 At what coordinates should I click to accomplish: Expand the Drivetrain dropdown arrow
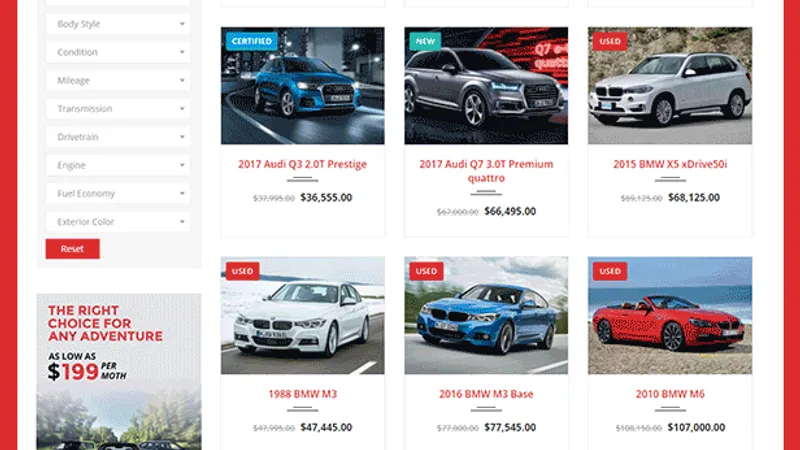pyautogui.click(x=182, y=137)
